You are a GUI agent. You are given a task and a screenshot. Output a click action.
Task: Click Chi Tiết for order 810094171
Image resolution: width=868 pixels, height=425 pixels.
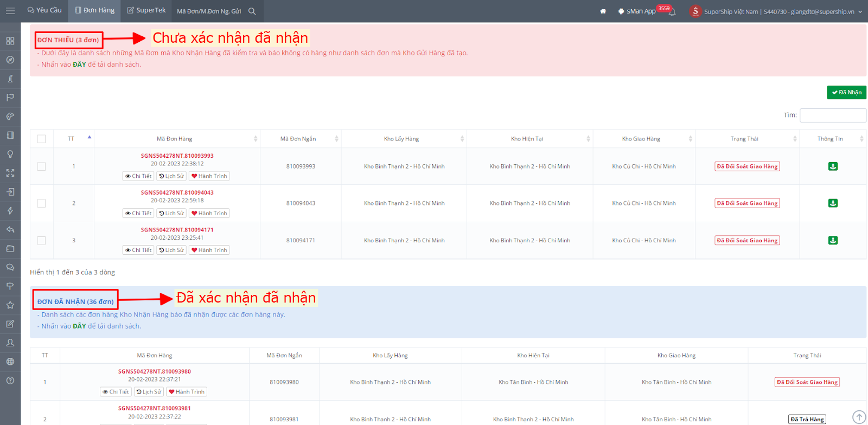tap(138, 250)
